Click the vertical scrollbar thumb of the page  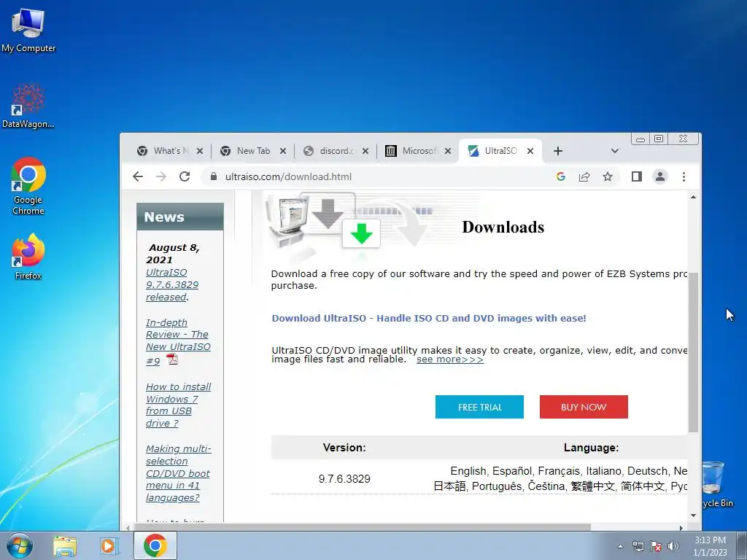pyautogui.click(x=693, y=352)
